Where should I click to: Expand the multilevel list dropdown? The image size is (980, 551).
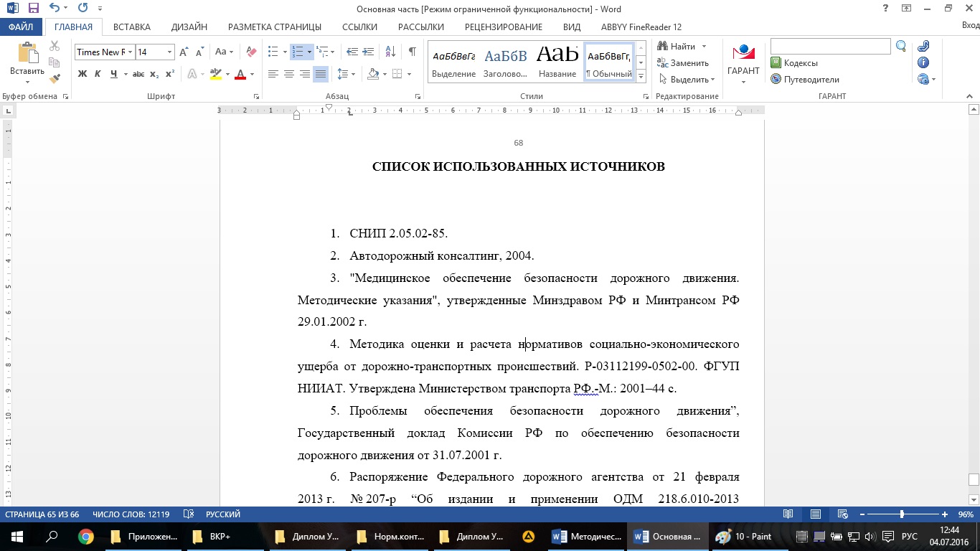point(332,52)
